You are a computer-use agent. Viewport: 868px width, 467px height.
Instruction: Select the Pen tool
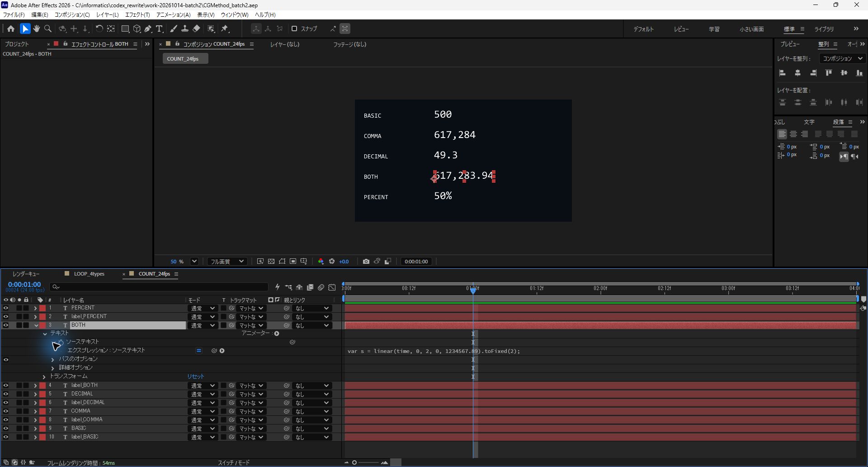point(148,29)
